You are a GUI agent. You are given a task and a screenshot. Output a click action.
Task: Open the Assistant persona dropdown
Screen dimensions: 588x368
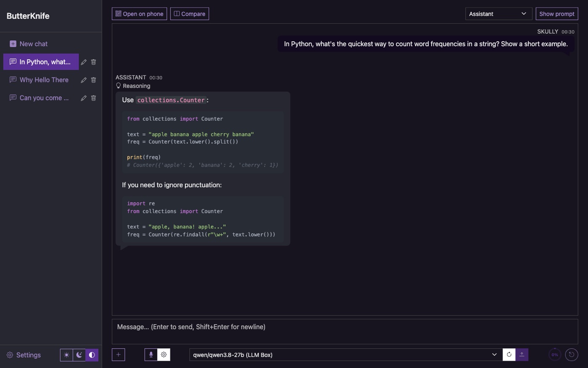499,14
